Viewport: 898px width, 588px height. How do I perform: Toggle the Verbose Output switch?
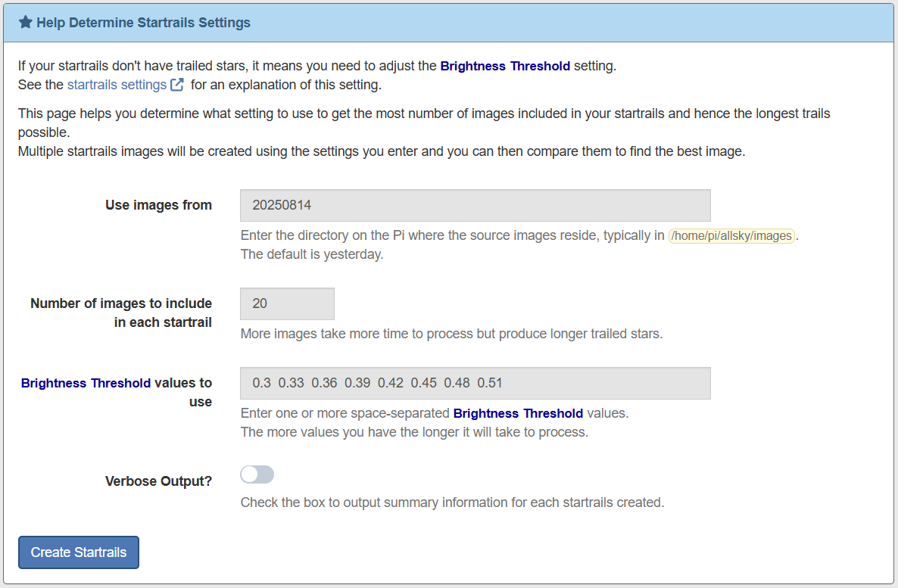(257, 474)
